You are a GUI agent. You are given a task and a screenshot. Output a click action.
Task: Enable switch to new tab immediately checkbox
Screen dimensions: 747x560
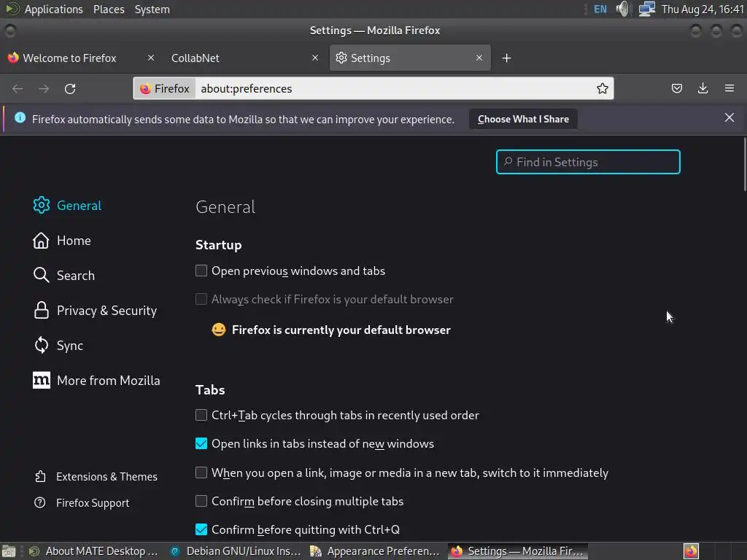(x=201, y=472)
